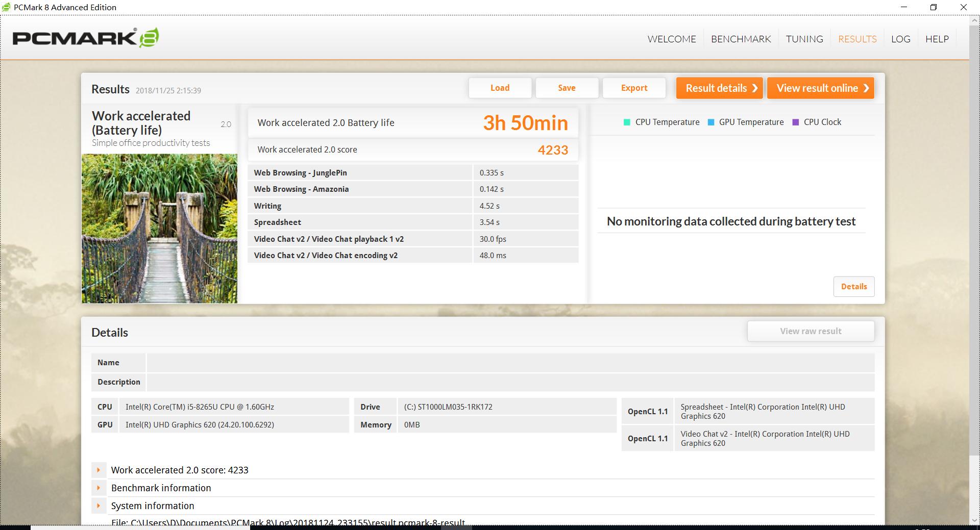980x530 pixels.
Task: Open the LOG tab
Action: coord(901,39)
